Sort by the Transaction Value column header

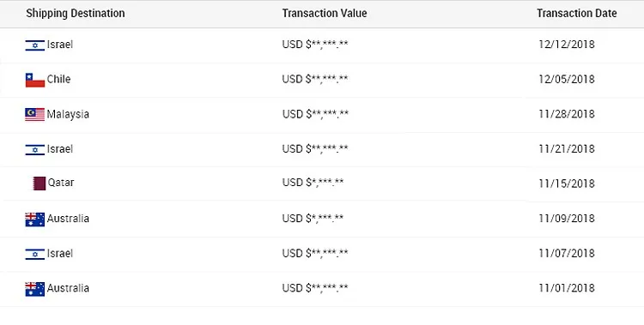(x=325, y=13)
